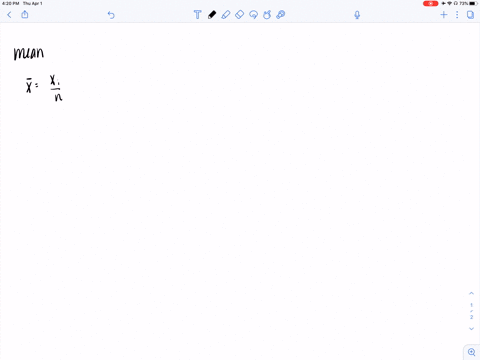The height and width of the screenshot is (360, 480).
Task: Tap the red screen recording indicator
Action: coord(430,3)
